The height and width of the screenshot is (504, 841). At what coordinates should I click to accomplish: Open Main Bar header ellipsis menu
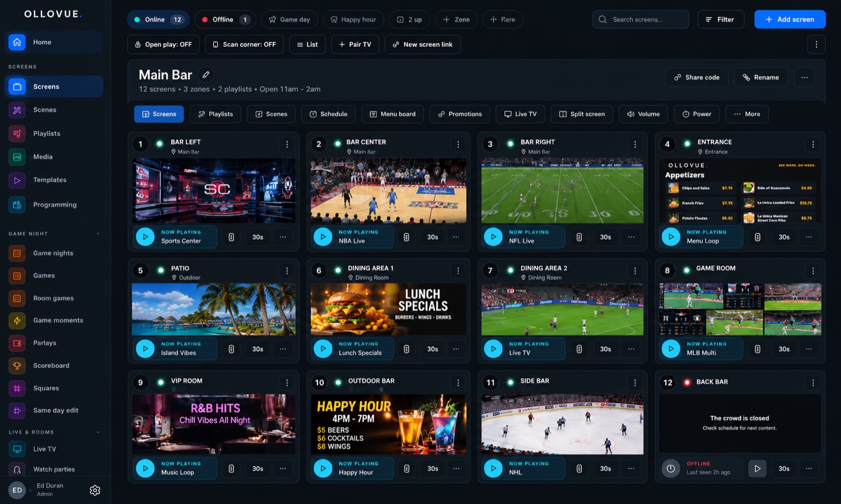(804, 77)
